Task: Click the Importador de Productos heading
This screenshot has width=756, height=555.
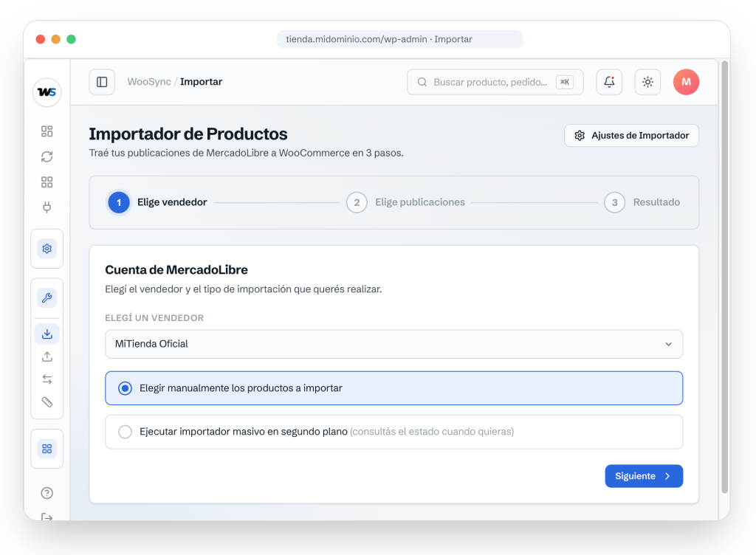Action: (x=188, y=134)
